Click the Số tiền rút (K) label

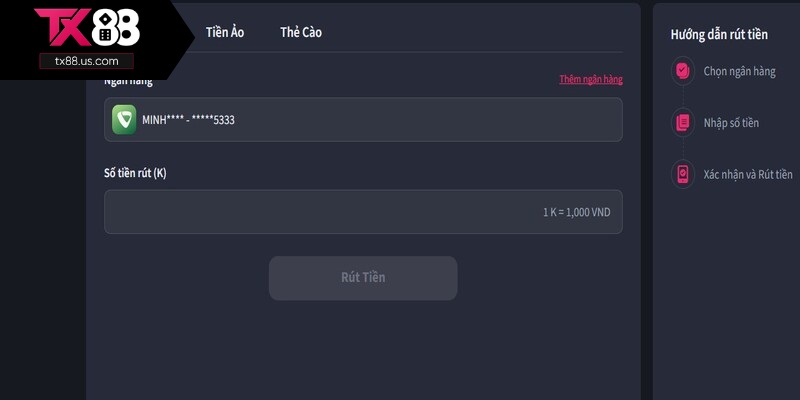tap(135, 173)
